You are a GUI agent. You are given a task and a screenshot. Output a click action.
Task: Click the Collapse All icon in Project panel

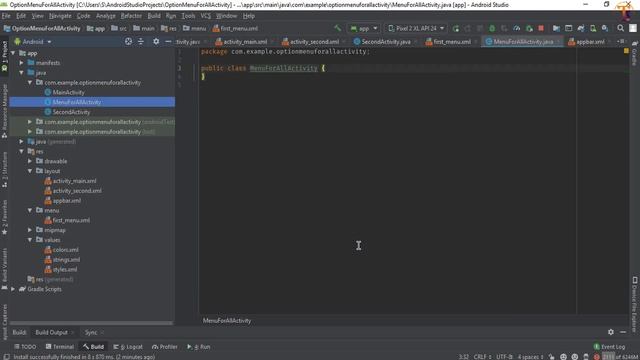tap(141, 41)
